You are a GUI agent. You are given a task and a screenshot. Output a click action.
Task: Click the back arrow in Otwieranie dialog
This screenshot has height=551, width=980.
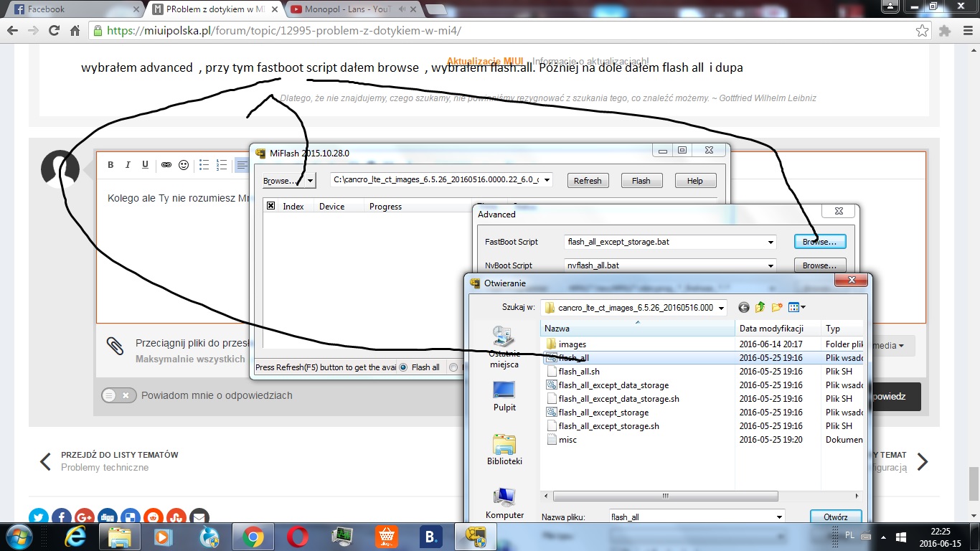pos(743,308)
